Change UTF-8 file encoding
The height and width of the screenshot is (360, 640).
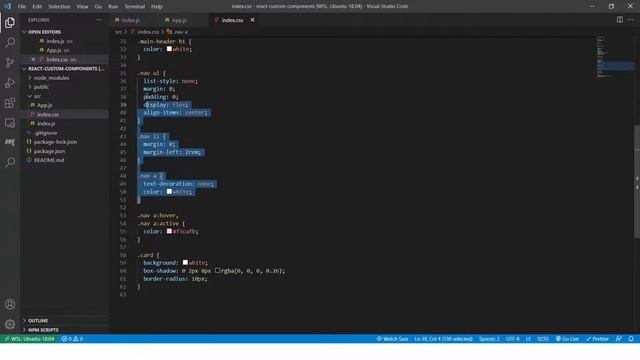tap(513, 339)
